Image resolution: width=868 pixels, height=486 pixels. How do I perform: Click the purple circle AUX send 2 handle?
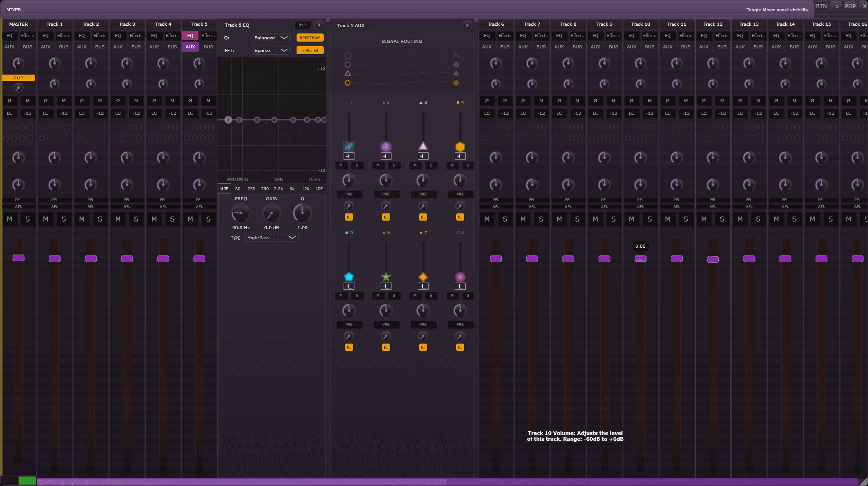click(x=386, y=146)
